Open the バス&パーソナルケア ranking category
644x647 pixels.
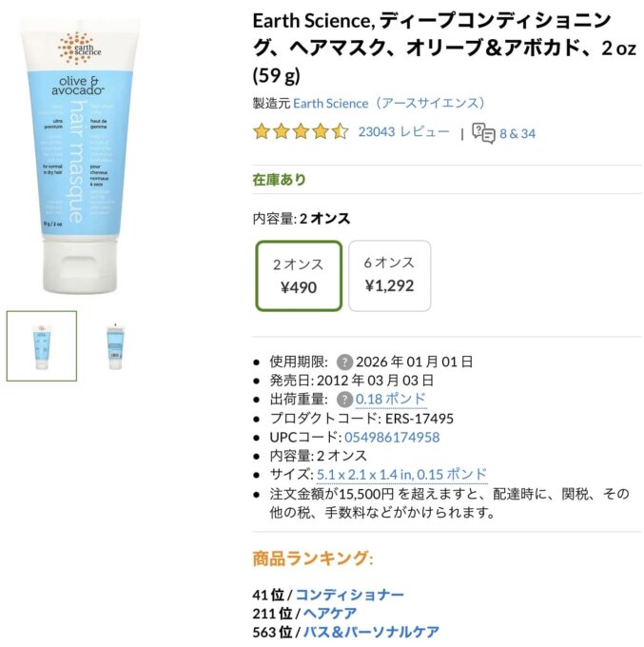(x=371, y=632)
